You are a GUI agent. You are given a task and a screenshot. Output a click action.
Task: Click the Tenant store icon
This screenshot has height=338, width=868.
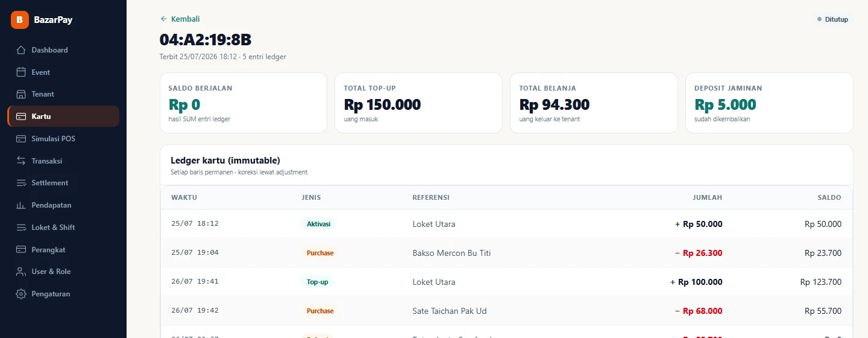coord(21,94)
